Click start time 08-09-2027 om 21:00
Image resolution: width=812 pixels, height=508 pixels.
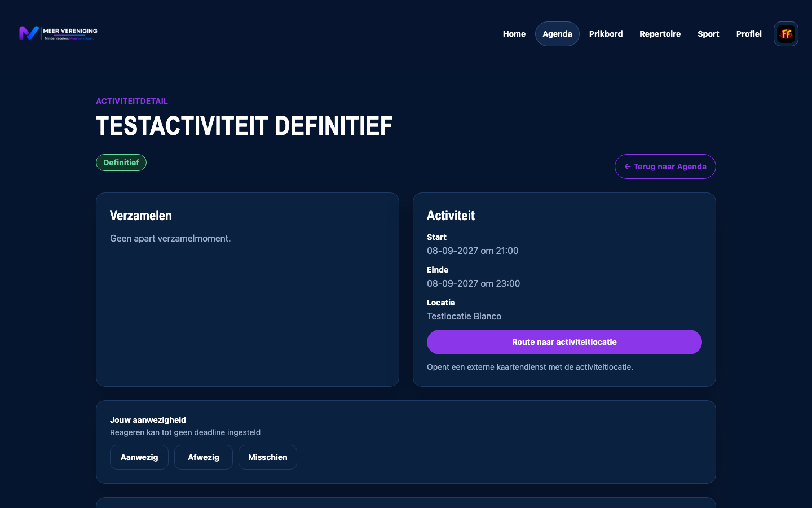pos(473,251)
